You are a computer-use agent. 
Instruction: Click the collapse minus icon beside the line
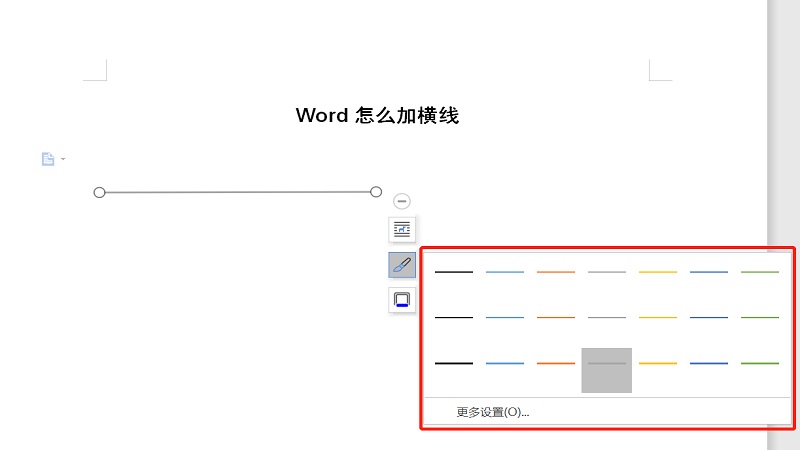pyautogui.click(x=402, y=201)
